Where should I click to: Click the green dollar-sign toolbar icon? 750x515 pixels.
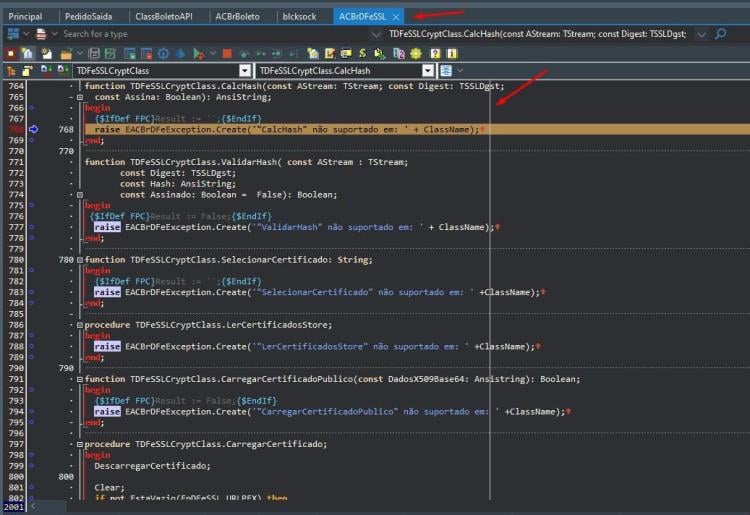pyautogui.click(x=363, y=54)
